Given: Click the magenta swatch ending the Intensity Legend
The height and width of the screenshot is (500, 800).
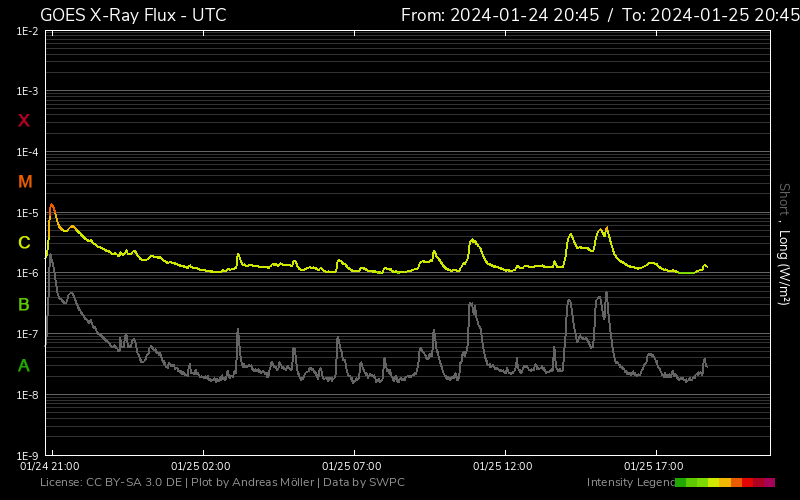Looking at the screenshot, I should pos(769,482).
